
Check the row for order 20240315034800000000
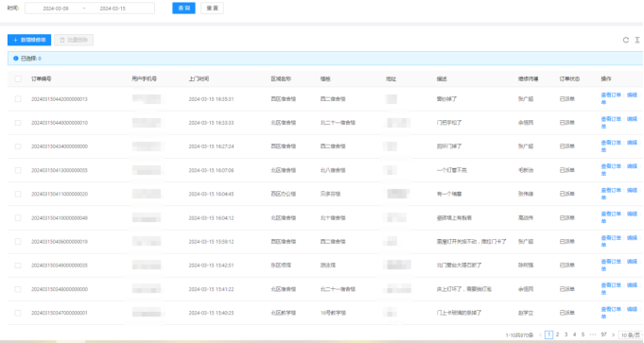(18, 289)
